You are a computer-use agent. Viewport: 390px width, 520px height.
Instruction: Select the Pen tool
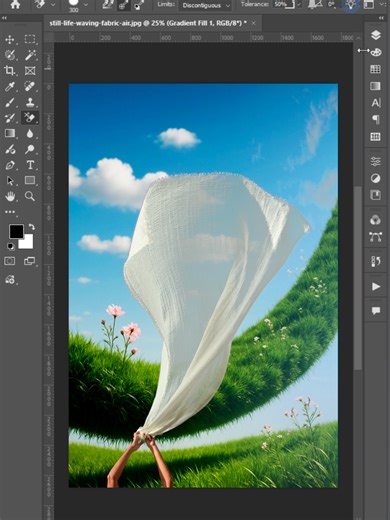click(10, 165)
